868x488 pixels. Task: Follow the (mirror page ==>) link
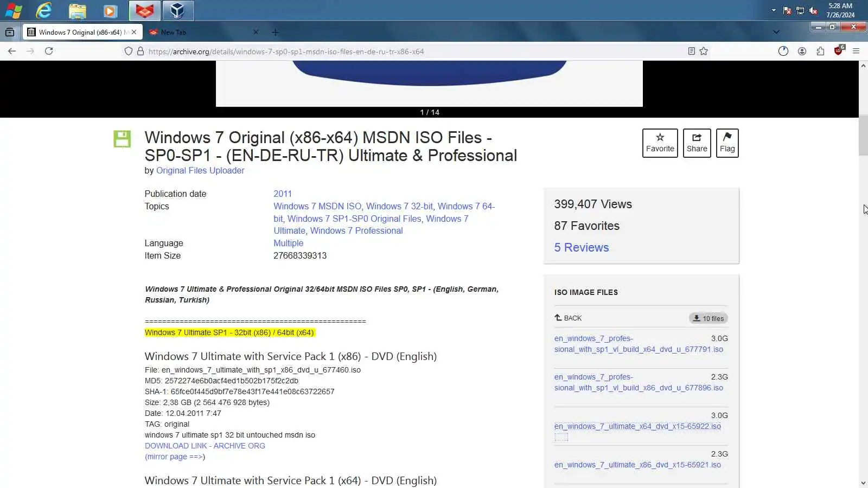[x=175, y=457]
